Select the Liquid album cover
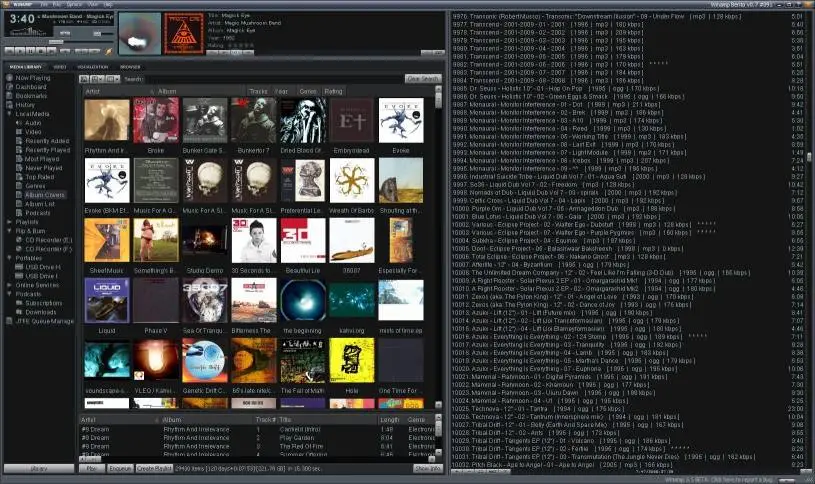Screen dimensions: 815x484 point(107,300)
